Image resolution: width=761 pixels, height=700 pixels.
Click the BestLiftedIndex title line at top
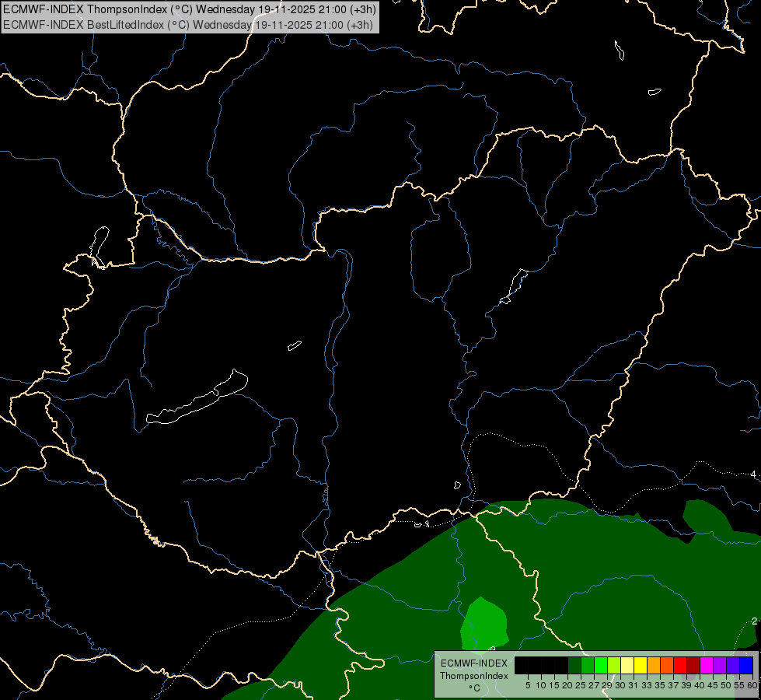click(188, 25)
